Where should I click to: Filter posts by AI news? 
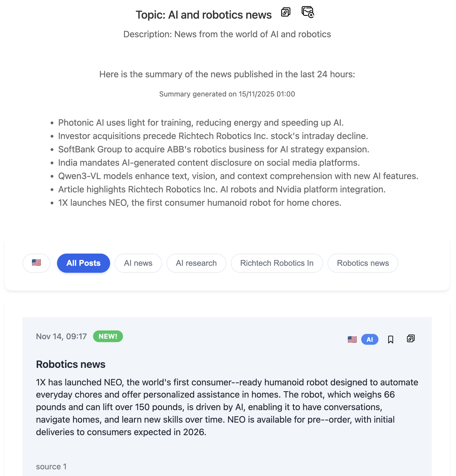[138, 263]
